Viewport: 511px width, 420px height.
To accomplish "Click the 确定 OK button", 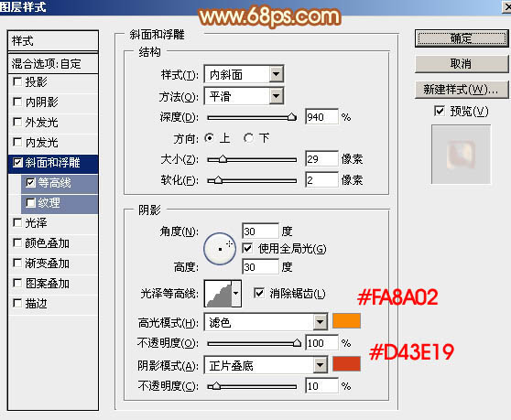I will [462, 38].
